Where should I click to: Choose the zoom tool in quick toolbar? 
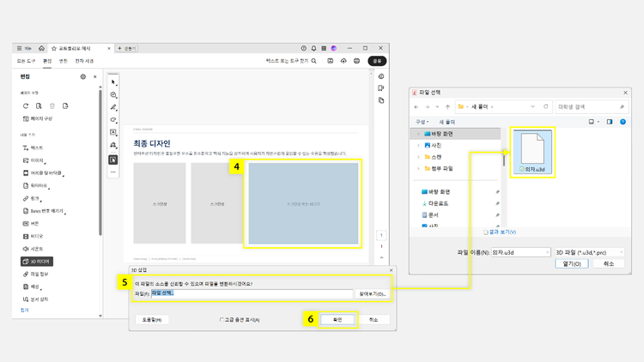[x=113, y=95]
